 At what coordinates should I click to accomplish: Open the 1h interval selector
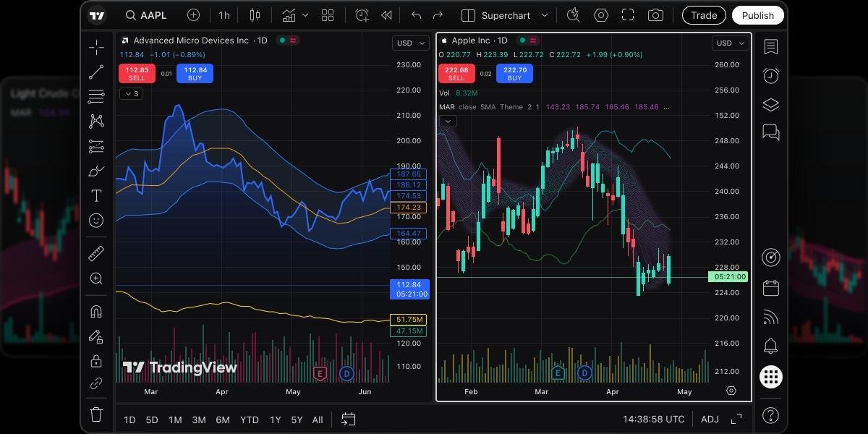(224, 15)
